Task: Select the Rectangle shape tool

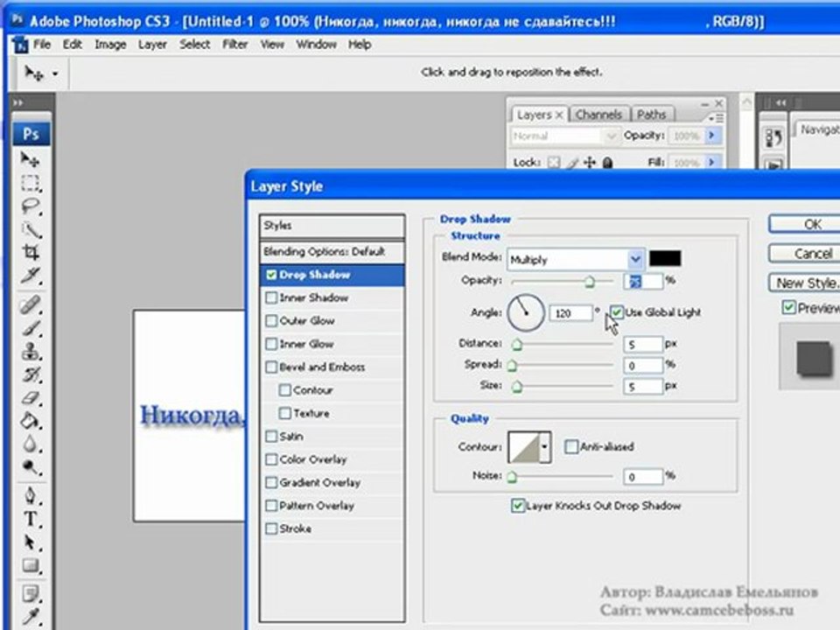Action: pos(31,565)
